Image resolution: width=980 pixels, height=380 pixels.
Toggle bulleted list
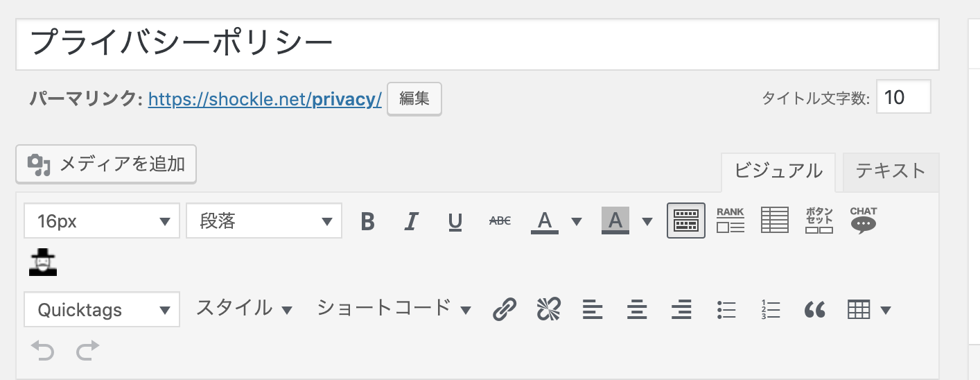[726, 309]
